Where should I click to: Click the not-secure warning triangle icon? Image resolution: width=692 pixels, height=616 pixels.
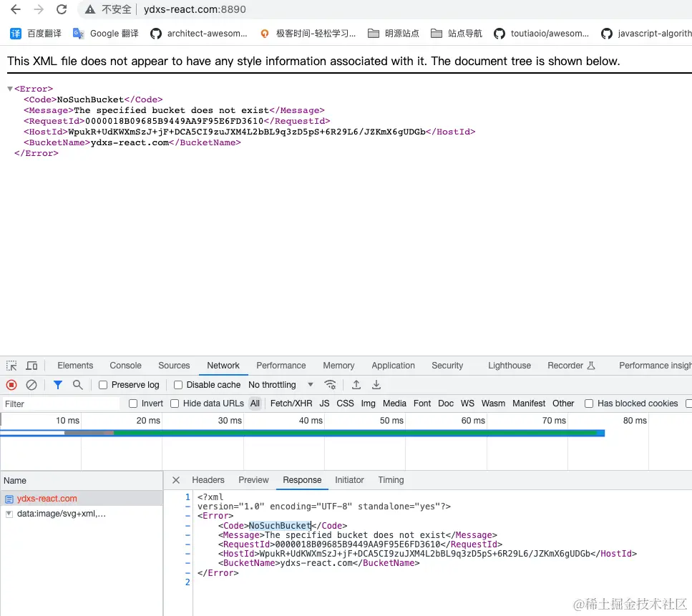tap(90, 9)
